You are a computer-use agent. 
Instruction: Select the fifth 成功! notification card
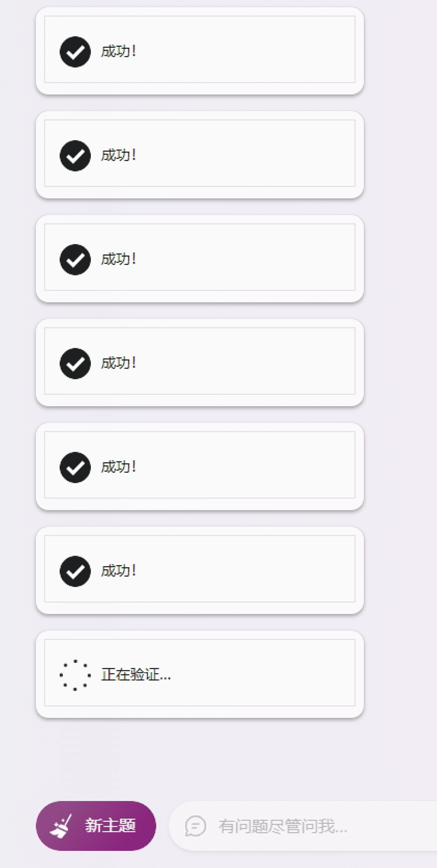click(x=199, y=467)
